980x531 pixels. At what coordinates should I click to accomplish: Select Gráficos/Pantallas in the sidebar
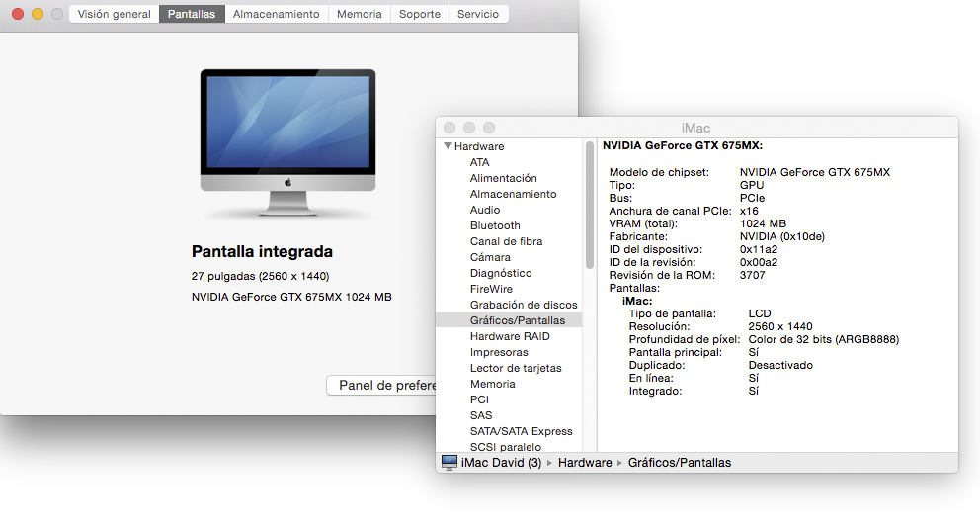point(509,320)
